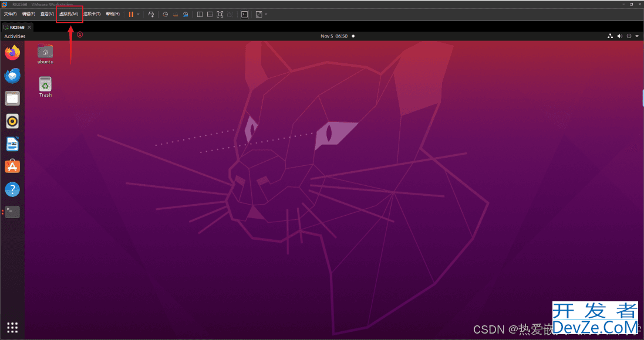
Task: Revert to the previous snapshot icon
Action: click(x=176, y=14)
